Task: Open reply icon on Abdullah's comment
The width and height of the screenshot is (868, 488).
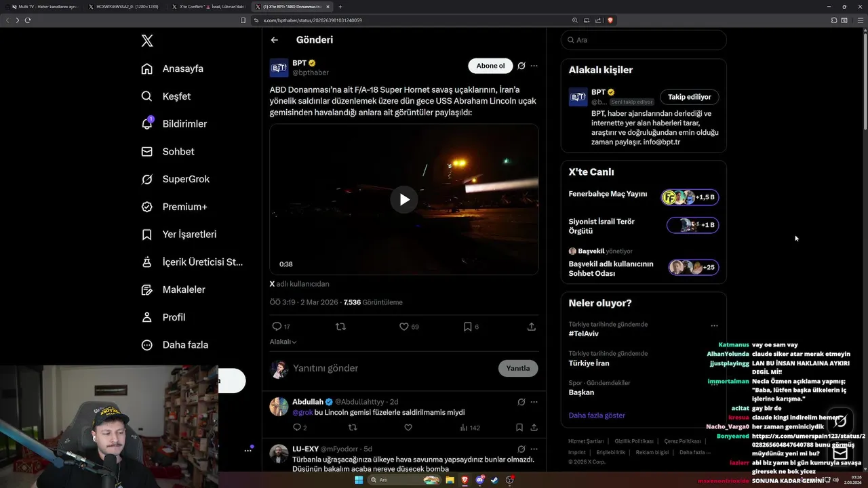Action: (296, 428)
